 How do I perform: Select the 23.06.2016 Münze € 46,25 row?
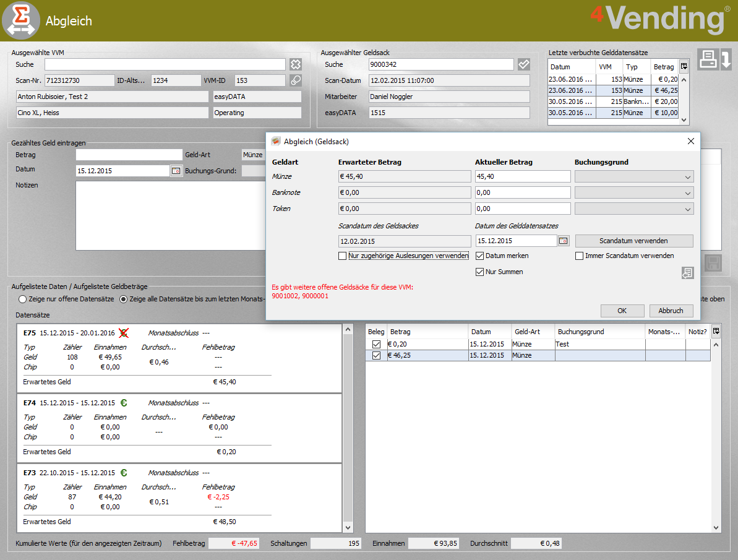click(613, 90)
